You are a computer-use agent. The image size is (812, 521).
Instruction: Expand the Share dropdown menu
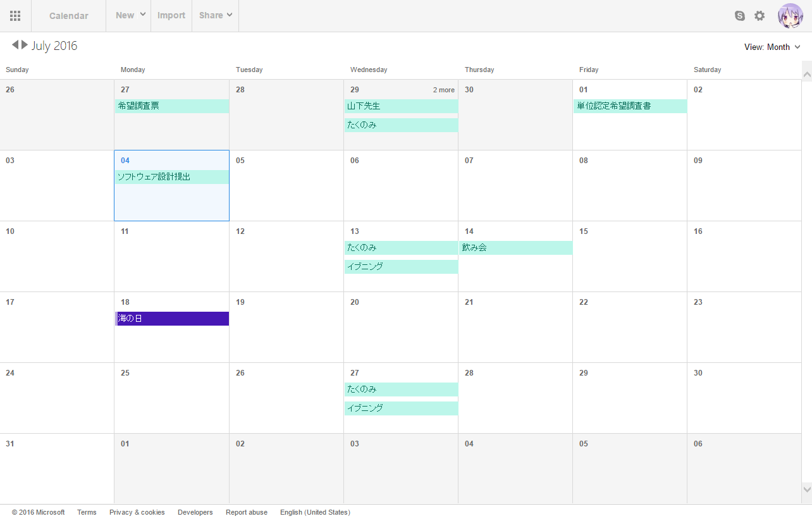pyautogui.click(x=216, y=15)
